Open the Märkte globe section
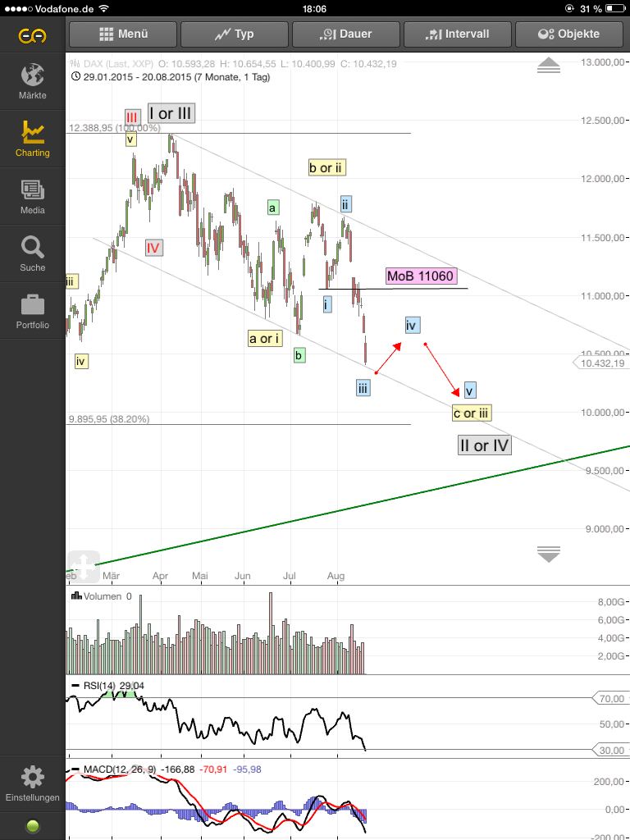The height and width of the screenshot is (840, 630). tap(33, 81)
